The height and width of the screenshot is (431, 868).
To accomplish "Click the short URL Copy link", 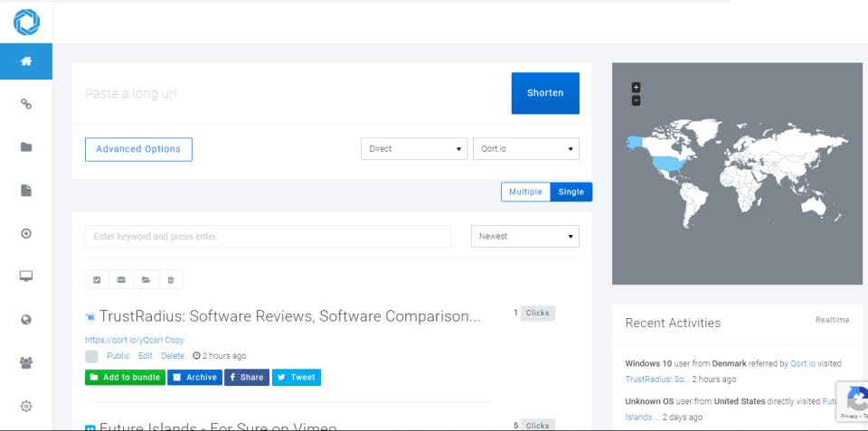I will [x=175, y=340].
